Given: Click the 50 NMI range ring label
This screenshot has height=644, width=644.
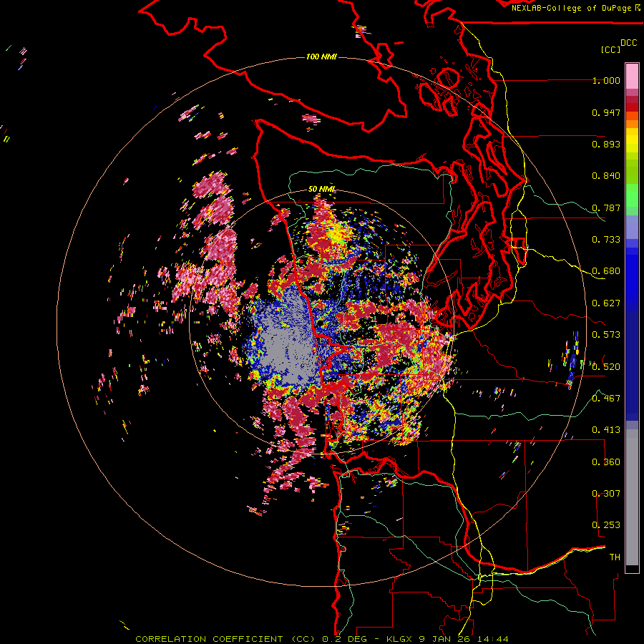Looking at the screenshot, I should coord(321,190).
